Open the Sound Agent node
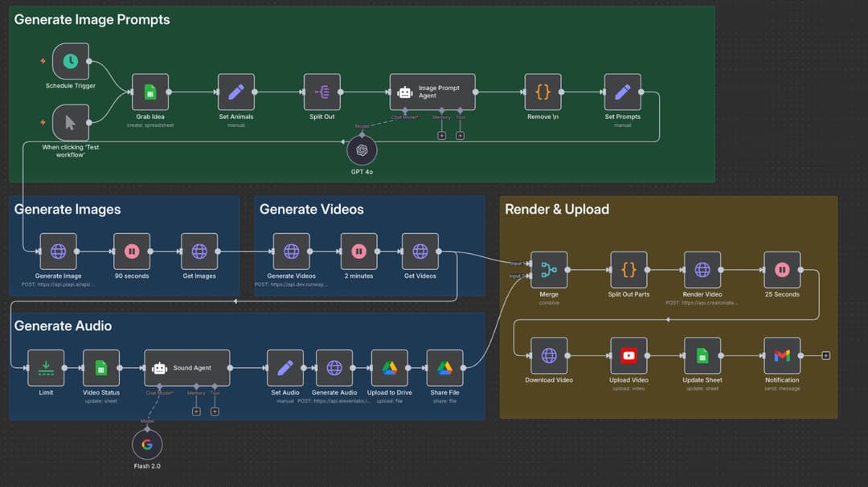The height and width of the screenshot is (487, 868). [x=186, y=367]
